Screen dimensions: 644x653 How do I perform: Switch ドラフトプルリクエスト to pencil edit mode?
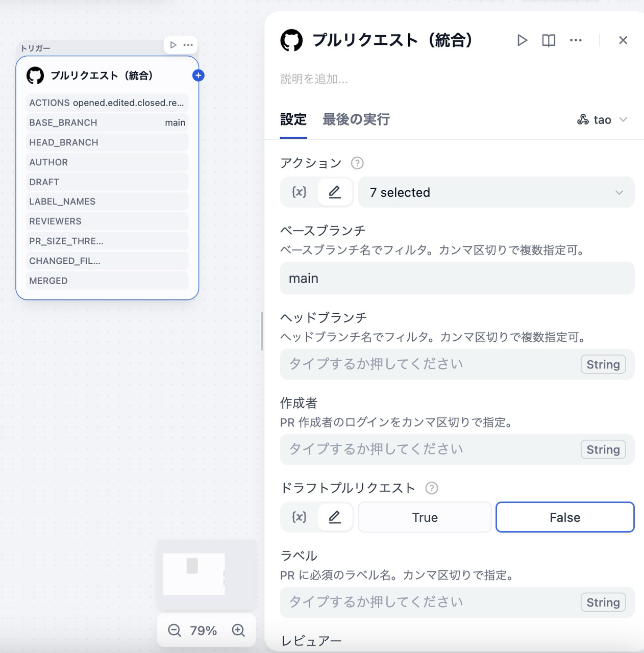pos(335,517)
